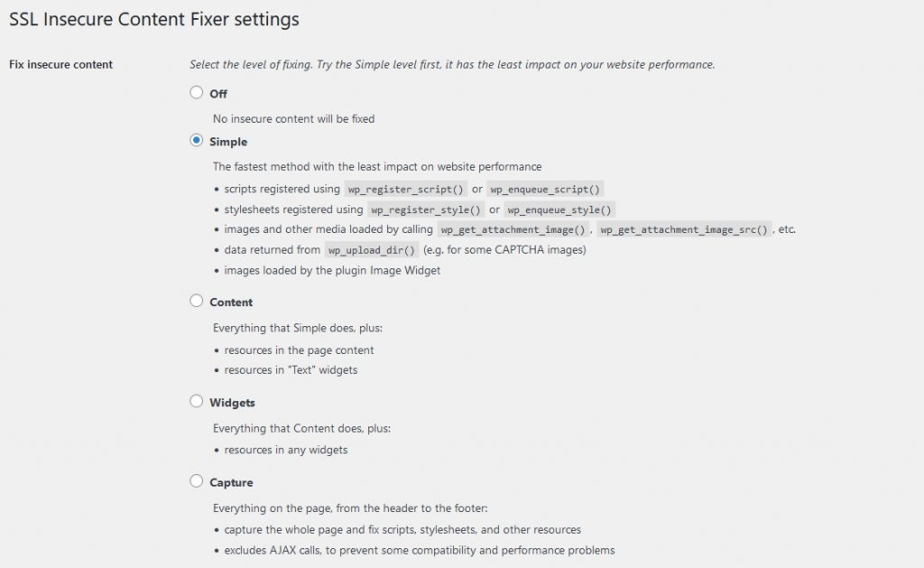
Task: Click the wp_enqueue_script() code snippet
Action: (545, 189)
